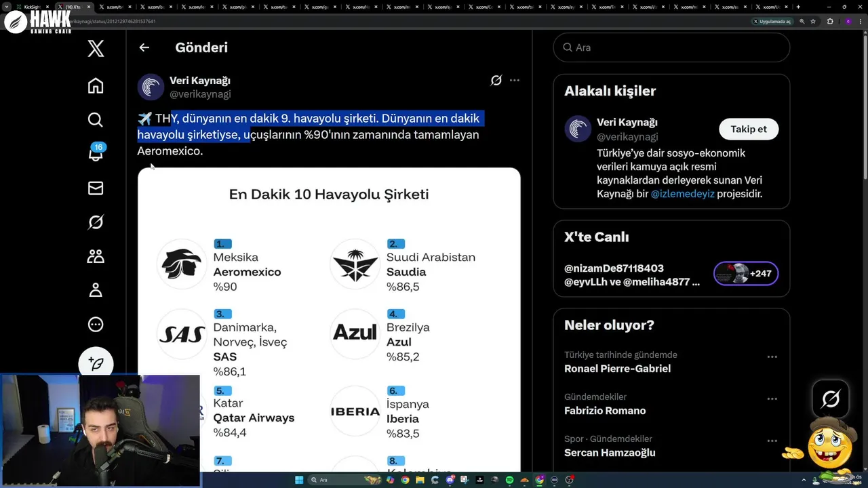Go to the Home timeline icon
This screenshot has height=488, width=868.
(96, 85)
